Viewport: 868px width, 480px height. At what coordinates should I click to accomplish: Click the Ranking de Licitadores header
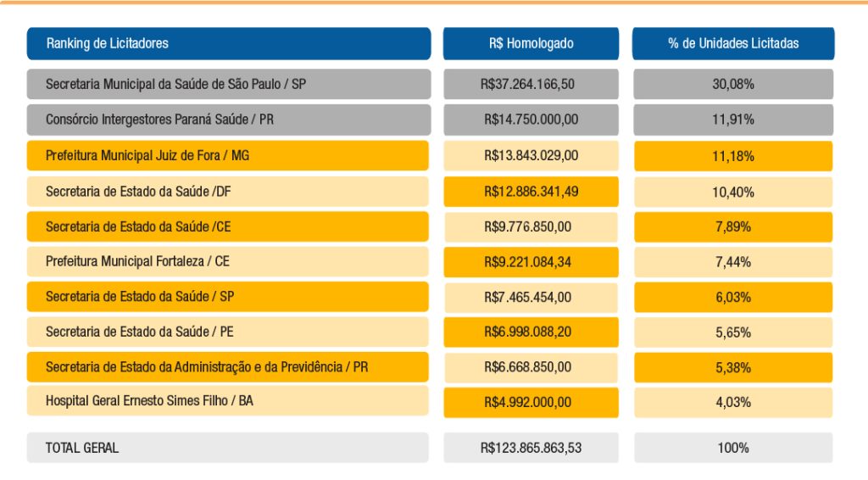click(229, 43)
